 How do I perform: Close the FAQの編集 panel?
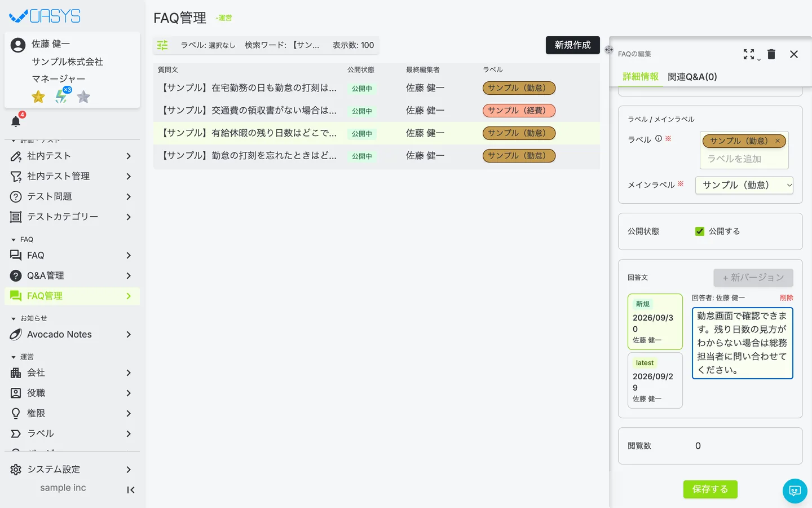794,54
